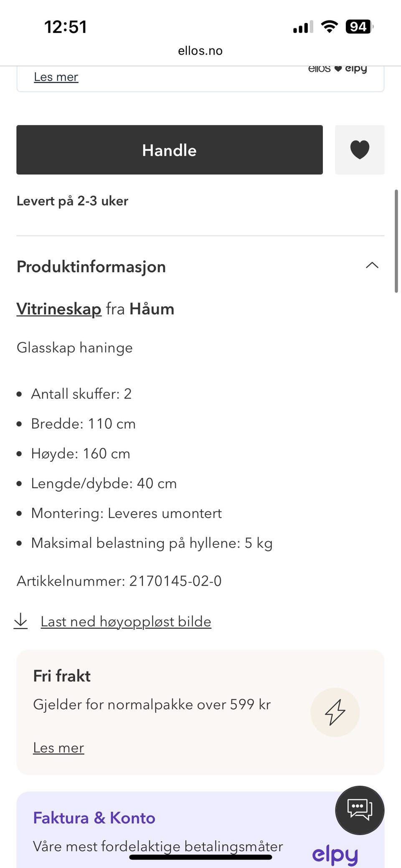This screenshot has height=868, width=401.
Task: Tap the Wi-Fi status icon
Action: pyautogui.click(x=329, y=27)
